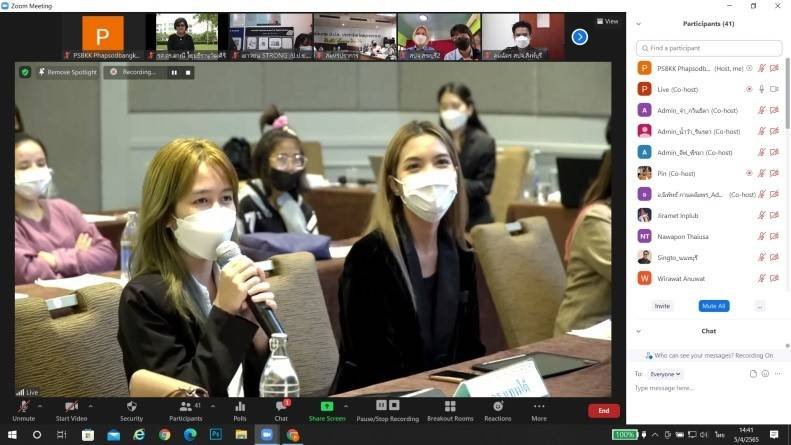Collapse the Participants panel chevron
Viewport: 791px width, 445px height.
(x=638, y=23)
